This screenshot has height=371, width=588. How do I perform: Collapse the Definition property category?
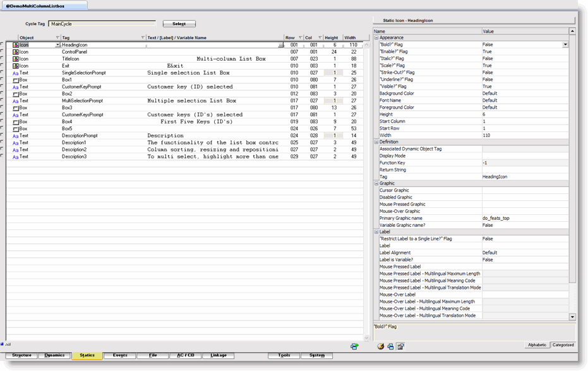(x=376, y=142)
